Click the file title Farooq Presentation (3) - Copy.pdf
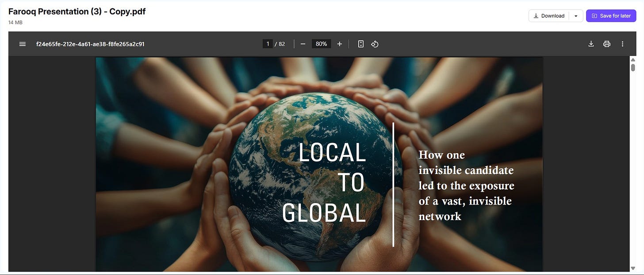The height and width of the screenshot is (275, 644). click(x=77, y=12)
